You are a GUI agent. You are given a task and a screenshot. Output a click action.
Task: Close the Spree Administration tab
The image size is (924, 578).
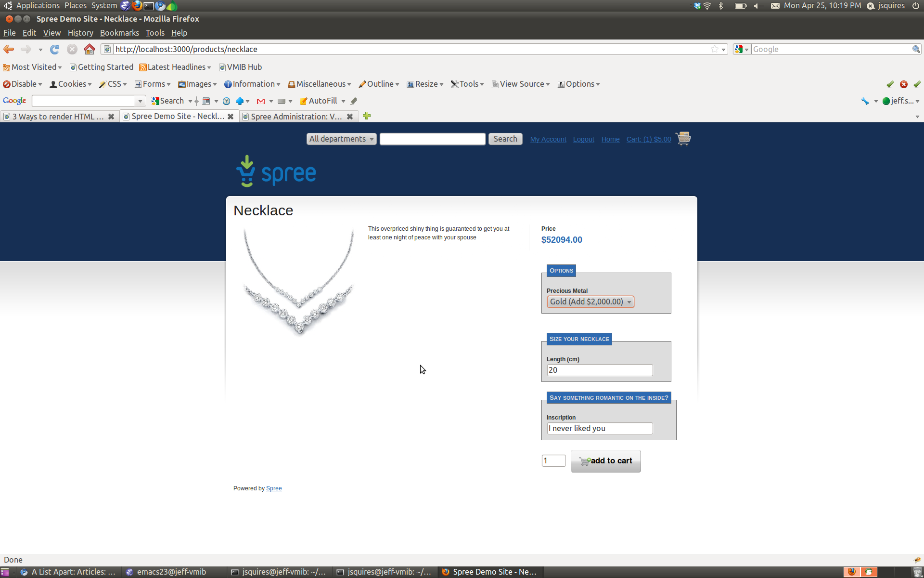tap(350, 117)
